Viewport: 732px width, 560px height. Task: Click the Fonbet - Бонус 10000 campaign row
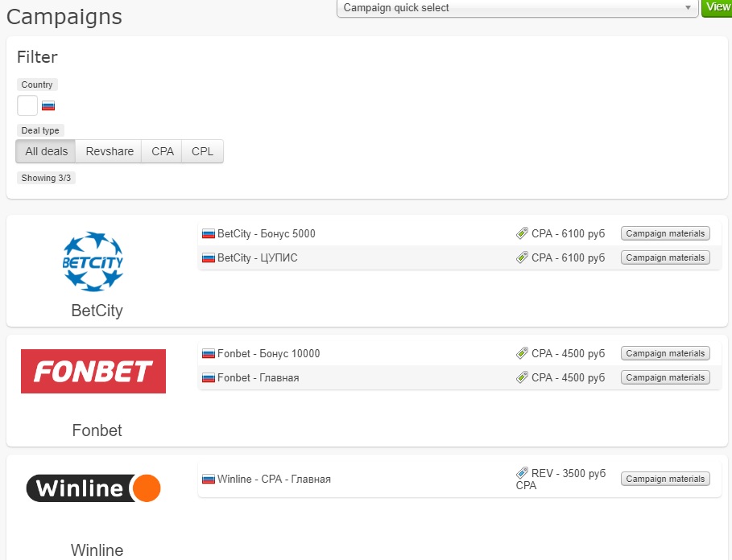269,354
